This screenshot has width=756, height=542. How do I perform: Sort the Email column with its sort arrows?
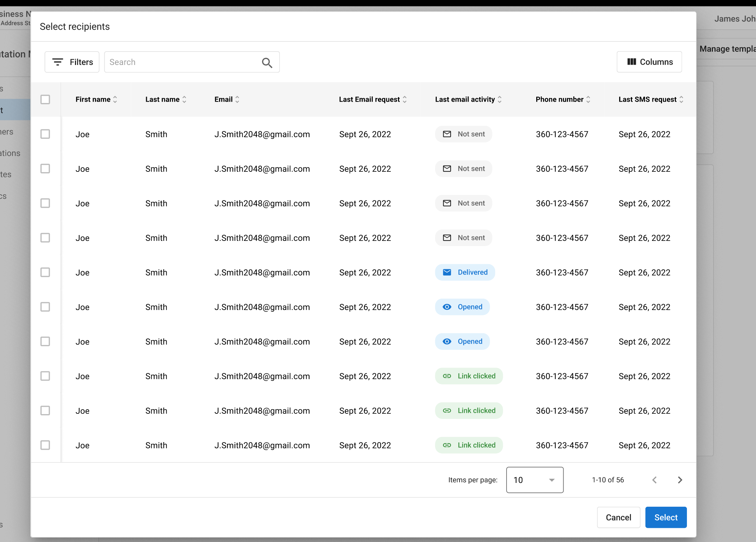[237, 100]
